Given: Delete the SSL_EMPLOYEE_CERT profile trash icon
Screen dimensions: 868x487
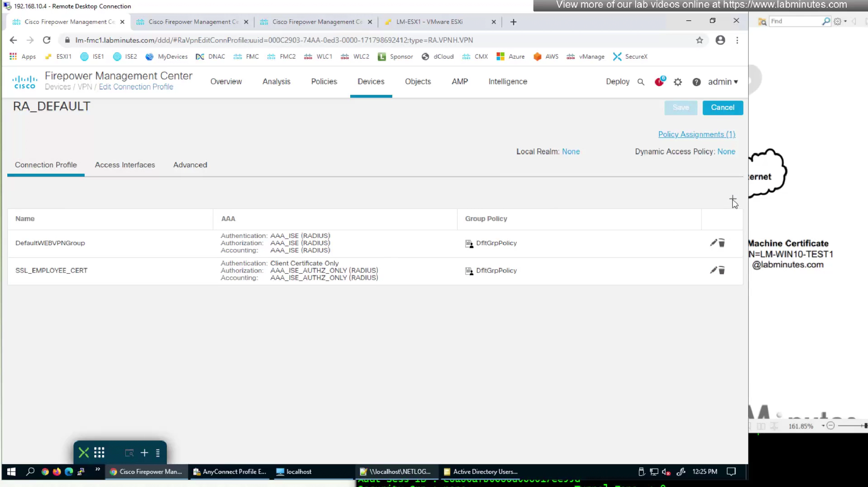Looking at the screenshot, I should [722, 271].
